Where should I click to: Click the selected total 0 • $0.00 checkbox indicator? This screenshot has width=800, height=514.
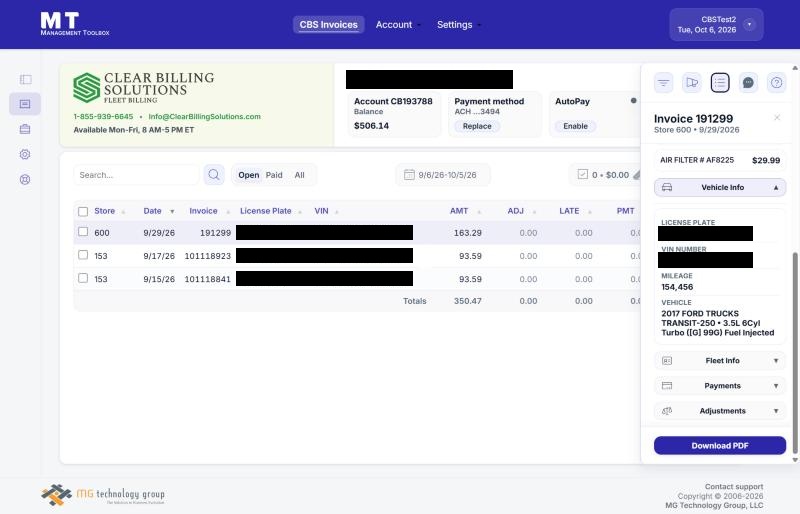click(583, 175)
